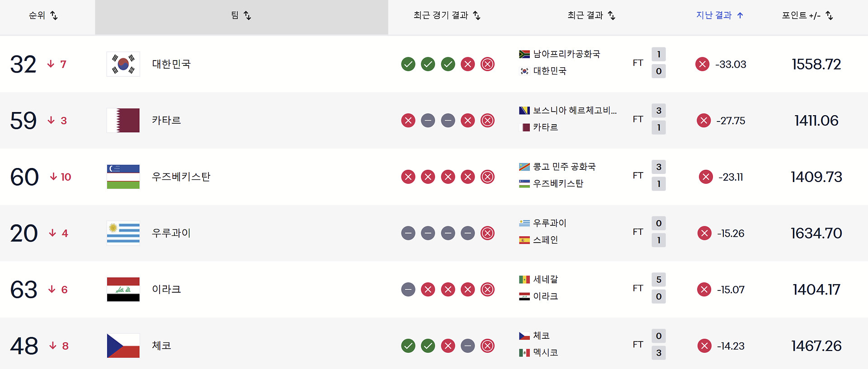The width and height of the screenshot is (868, 369).
Task: Open the 세네갈 versus 이라크 match result
Action: 659,288
